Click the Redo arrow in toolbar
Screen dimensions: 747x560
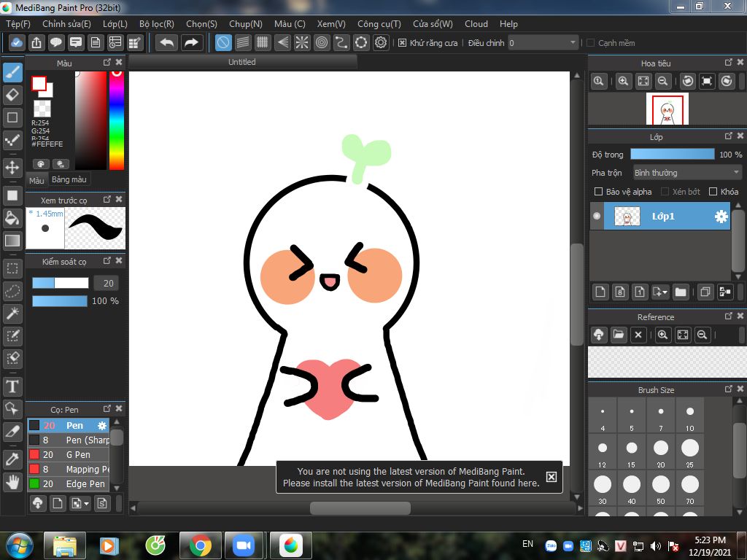pos(192,43)
